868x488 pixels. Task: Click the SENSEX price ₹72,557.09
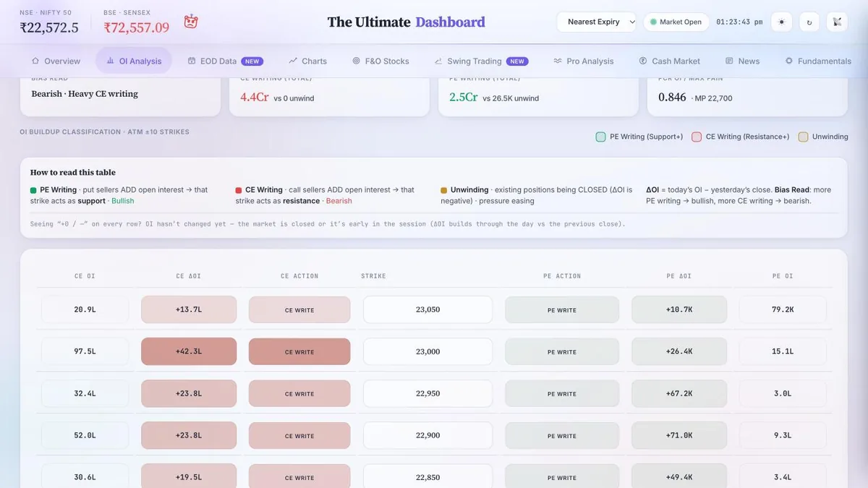pyautogui.click(x=137, y=27)
